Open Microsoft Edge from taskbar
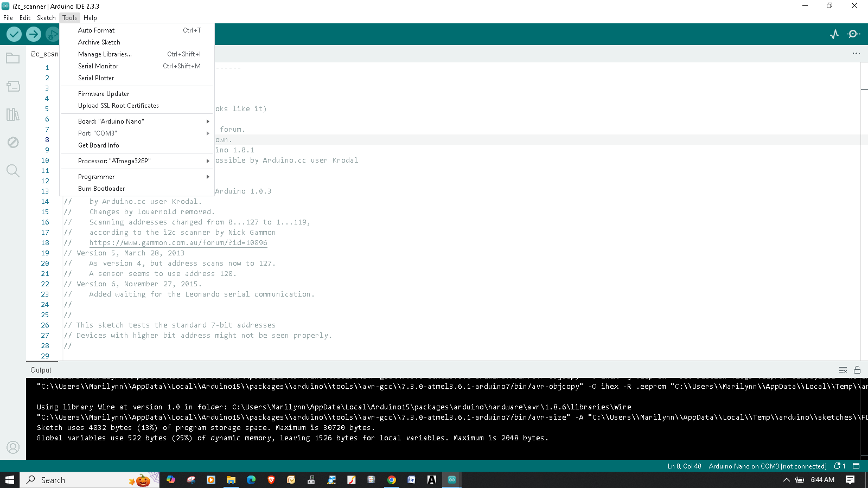 point(251,480)
